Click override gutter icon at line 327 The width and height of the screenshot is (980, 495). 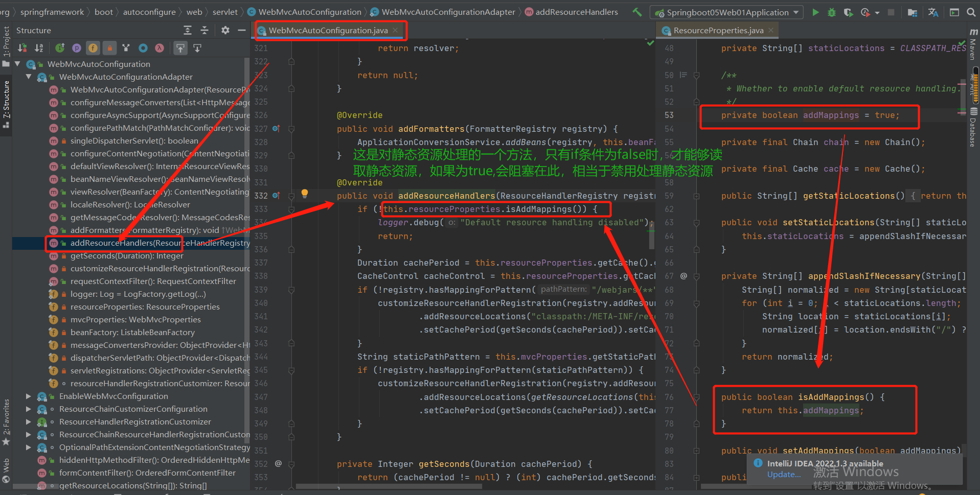[276, 129]
